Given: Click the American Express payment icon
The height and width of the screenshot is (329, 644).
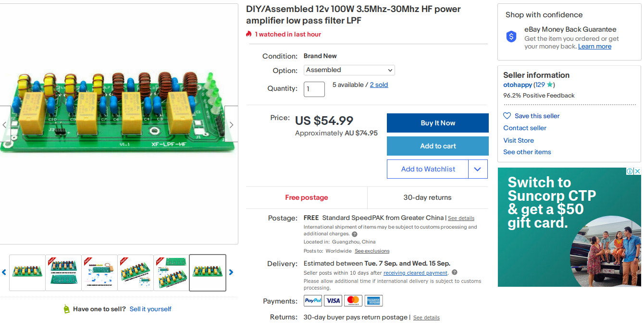Looking at the screenshot, I should [x=373, y=300].
